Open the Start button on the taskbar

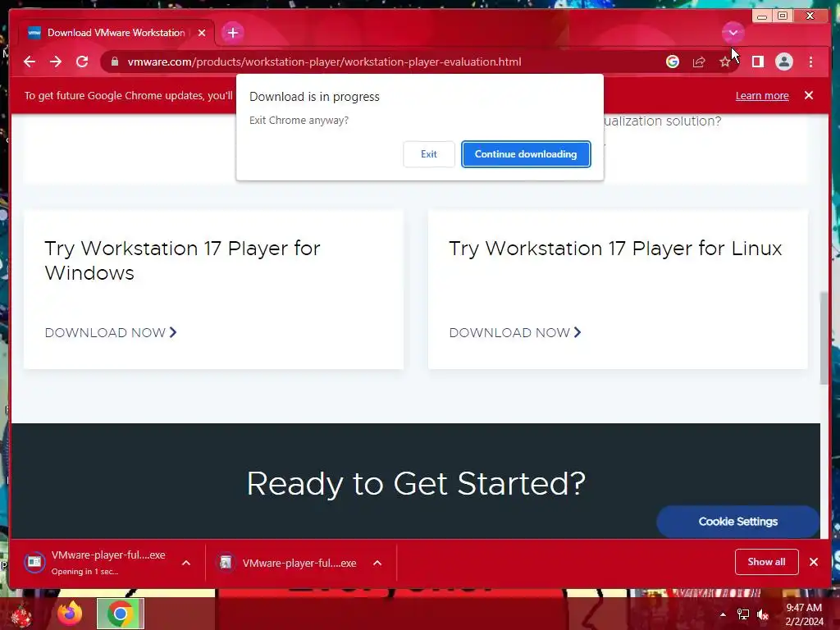tap(21, 614)
